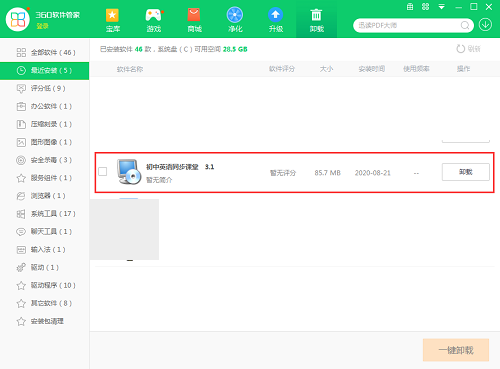Click the 85.7 MB size value
Screen dimensions: 500x369
coord(327,173)
